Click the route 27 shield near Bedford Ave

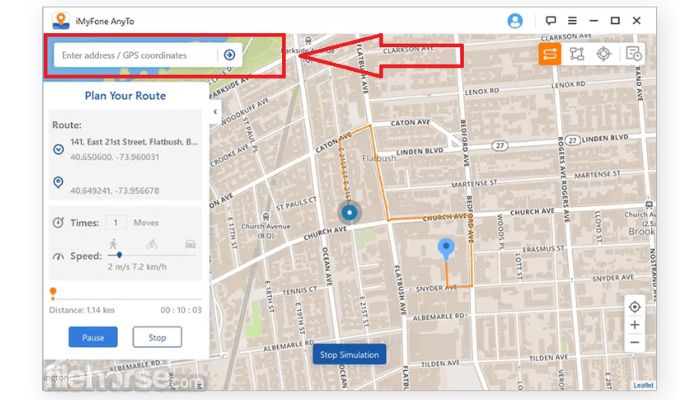coord(500,146)
